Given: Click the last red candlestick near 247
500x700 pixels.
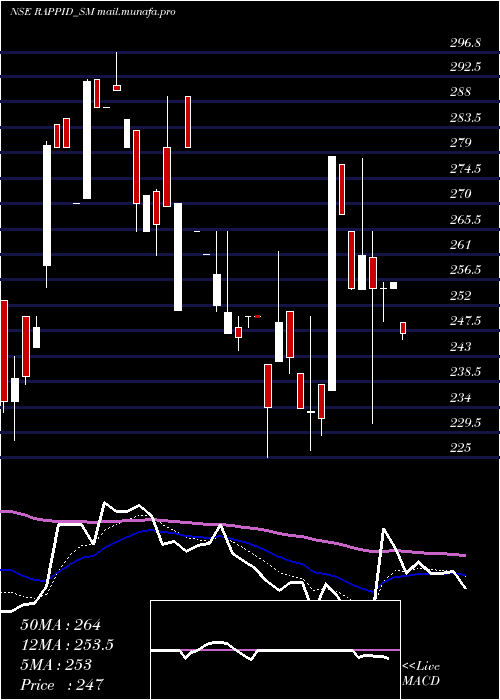Looking at the screenshot, I should (403, 328).
